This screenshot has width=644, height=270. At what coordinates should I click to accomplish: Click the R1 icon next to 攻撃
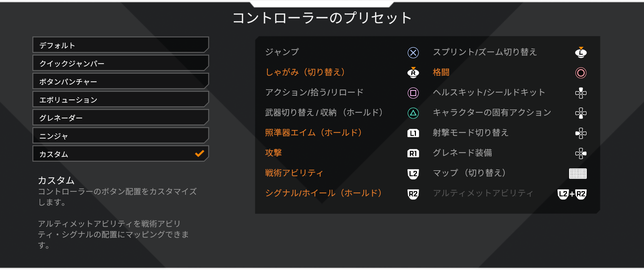(413, 153)
